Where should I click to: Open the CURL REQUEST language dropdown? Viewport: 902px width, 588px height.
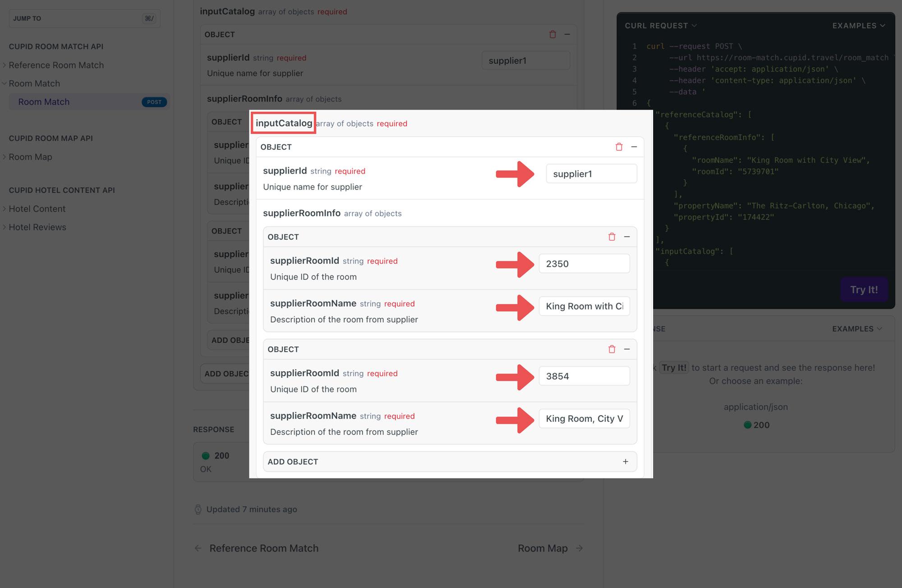click(660, 26)
